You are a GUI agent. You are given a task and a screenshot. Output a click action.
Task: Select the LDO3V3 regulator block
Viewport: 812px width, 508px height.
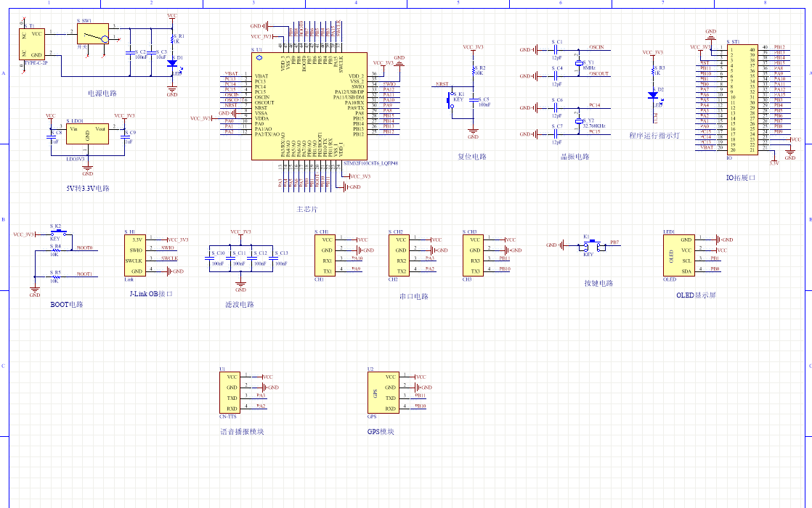pyautogui.click(x=87, y=133)
